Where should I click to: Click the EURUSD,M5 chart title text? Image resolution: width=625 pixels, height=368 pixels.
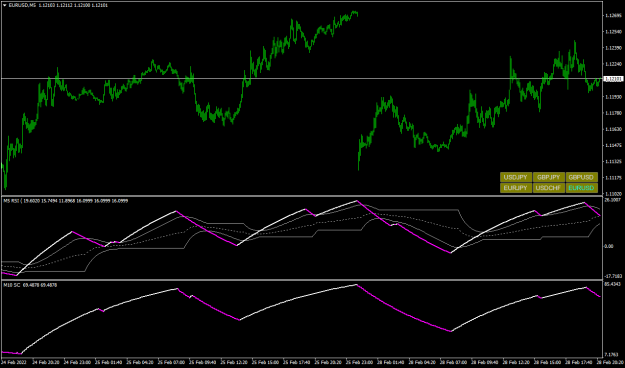22,5
